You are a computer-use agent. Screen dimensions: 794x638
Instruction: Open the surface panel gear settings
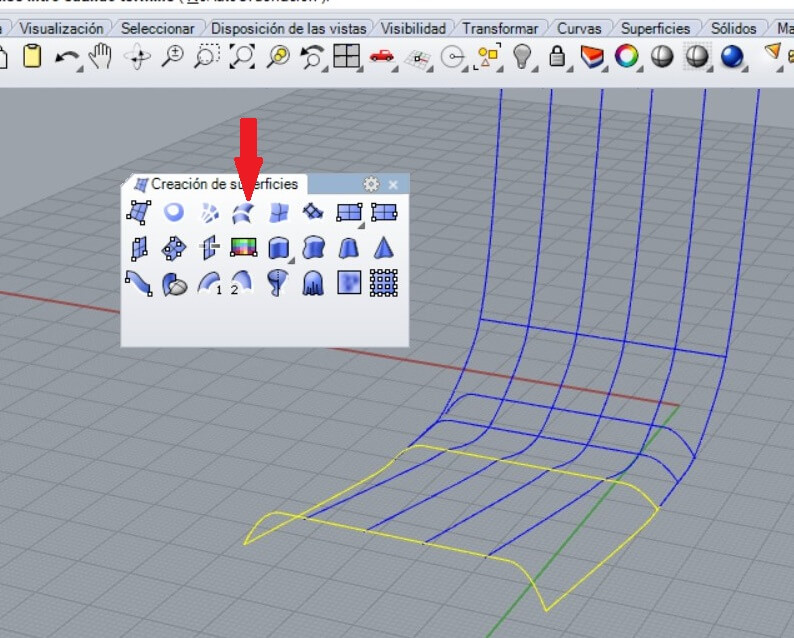(x=371, y=184)
